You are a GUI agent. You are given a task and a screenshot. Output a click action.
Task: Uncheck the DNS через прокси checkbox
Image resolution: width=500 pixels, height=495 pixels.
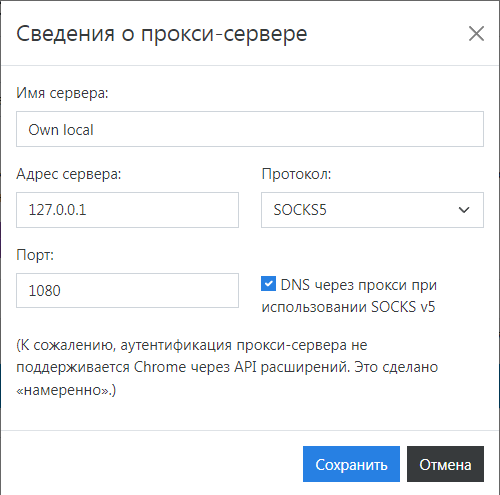tap(268, 284)
